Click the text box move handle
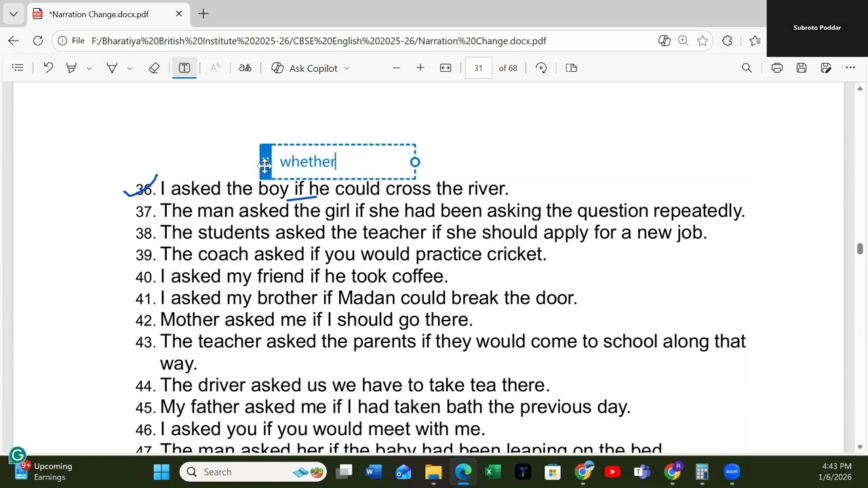Viewport: 868px width, 488px height. (x=265, y=162)
